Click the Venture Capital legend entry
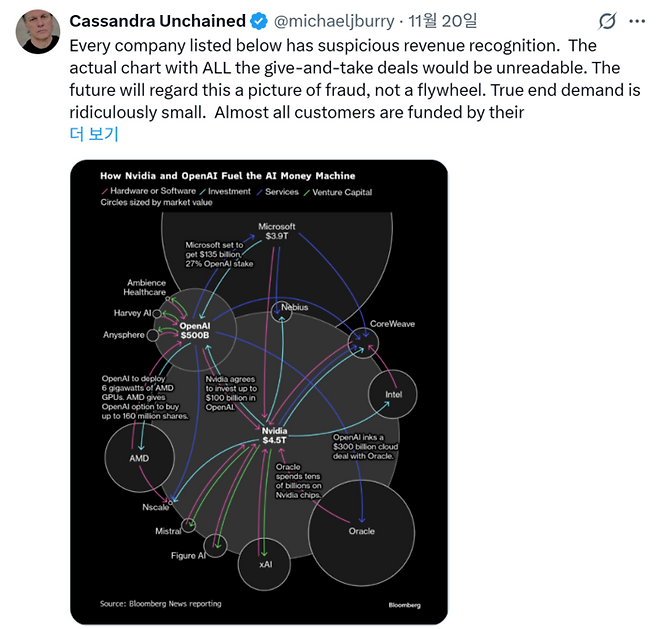The height and width of the screenshot is (629, 658). point(344,191)
